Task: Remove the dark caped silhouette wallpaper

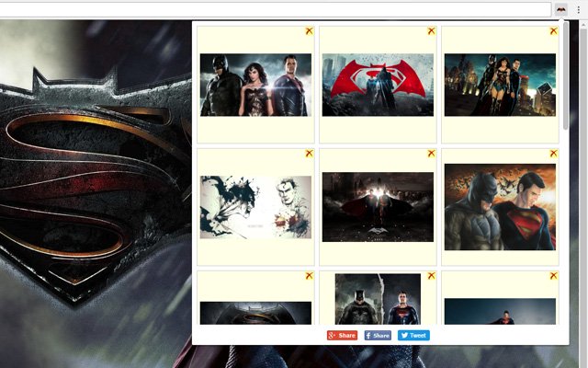Action: 431,154
